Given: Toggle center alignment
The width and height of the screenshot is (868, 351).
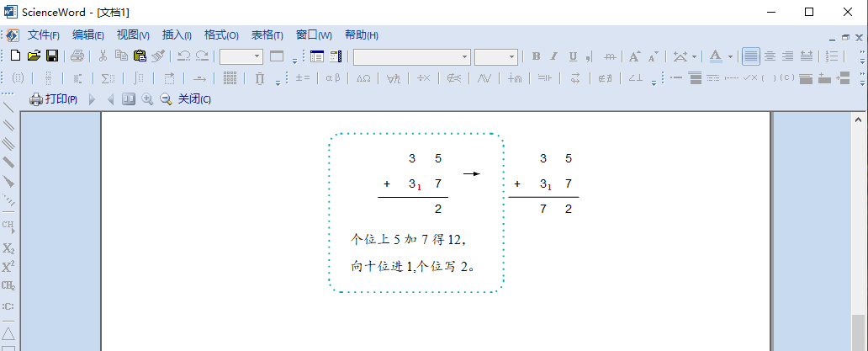Looking at the screenshot, I should pos(770,56).
